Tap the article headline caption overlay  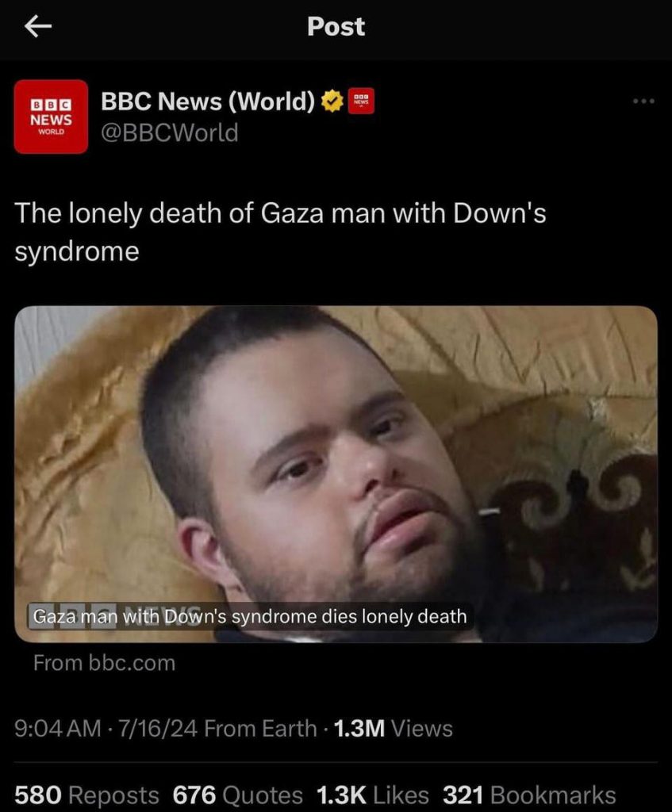[x=250, y=617]
